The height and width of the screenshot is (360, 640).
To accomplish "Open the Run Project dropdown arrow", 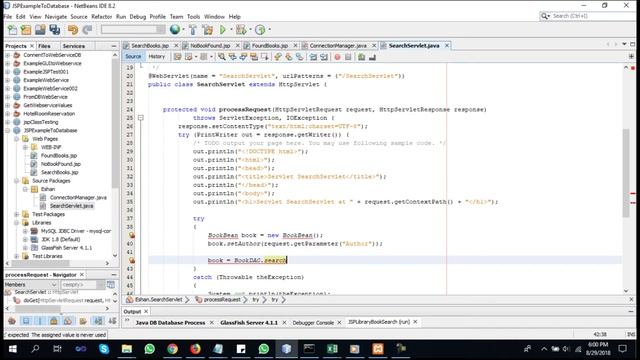I will click(231, 30).
